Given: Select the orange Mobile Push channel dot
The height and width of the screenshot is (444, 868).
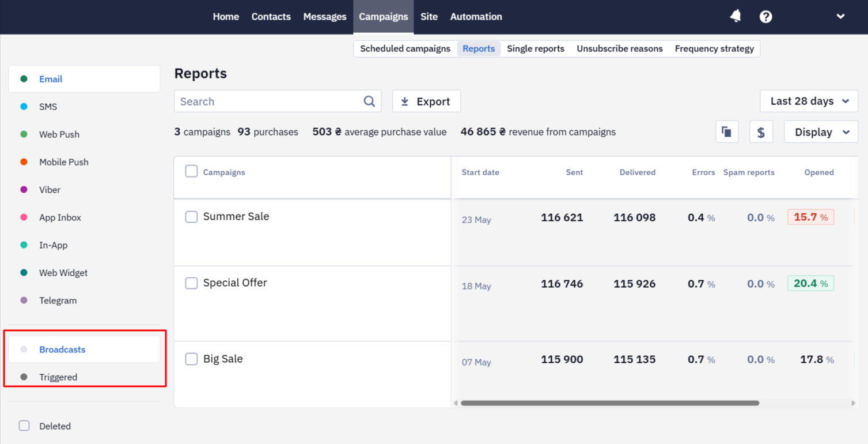Looking at the screenshot, I should pyautogui.click(x=24, y=162).
